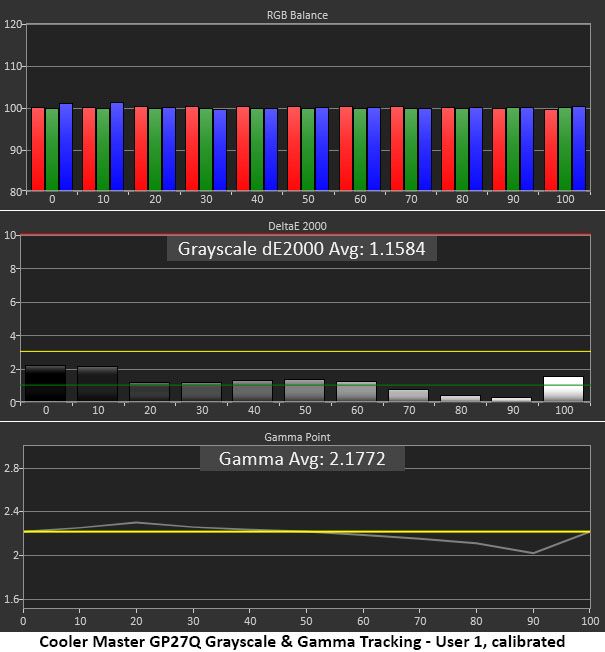Click the blue bar at 70 in RGB Balance
This screenshot has height=652, width=605.
click(425, 149)
